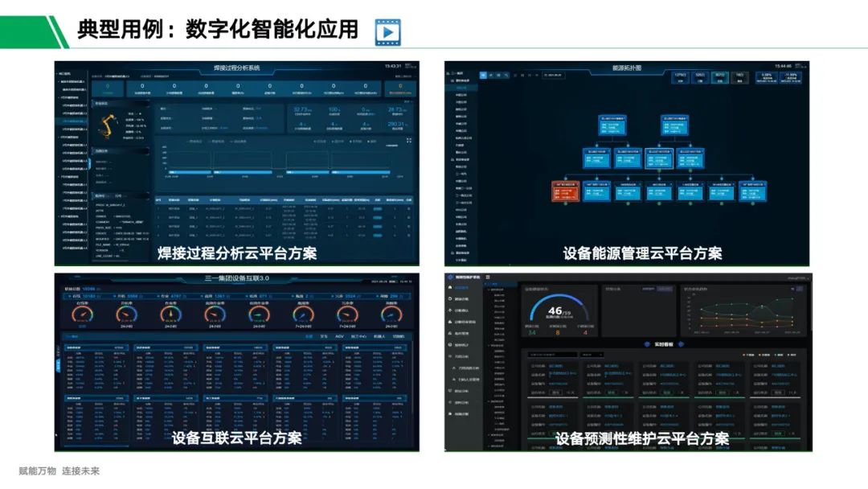
Task: Toggle the first legend item above welding chart
Action: point(193,141)
